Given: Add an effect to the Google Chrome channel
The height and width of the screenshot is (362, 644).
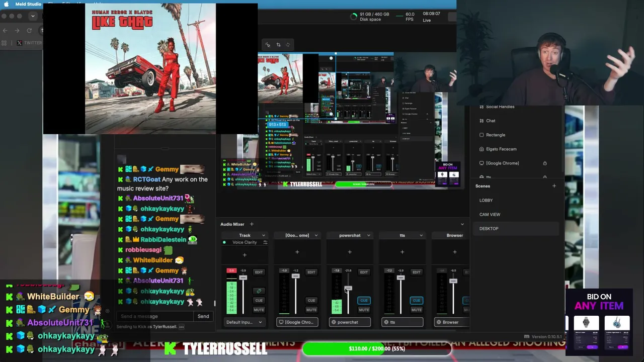Looking at the screenshot, I should click(297, 252).
